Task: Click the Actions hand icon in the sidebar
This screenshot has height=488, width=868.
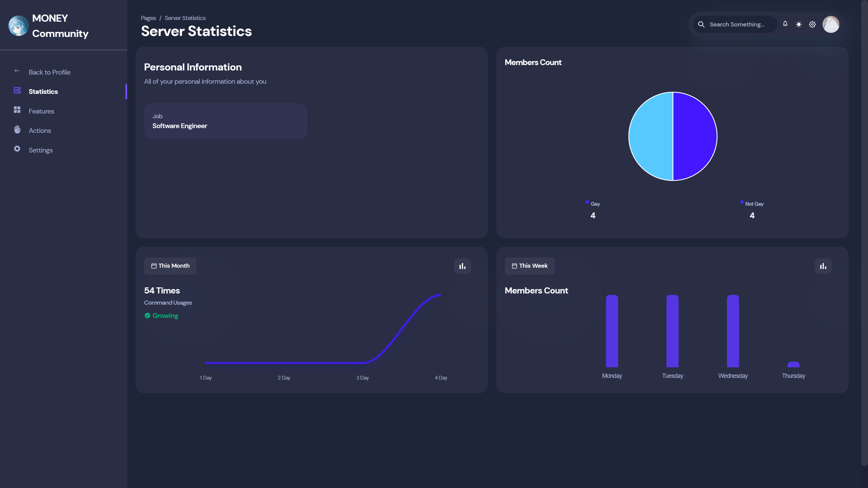Action: (17, 129)
